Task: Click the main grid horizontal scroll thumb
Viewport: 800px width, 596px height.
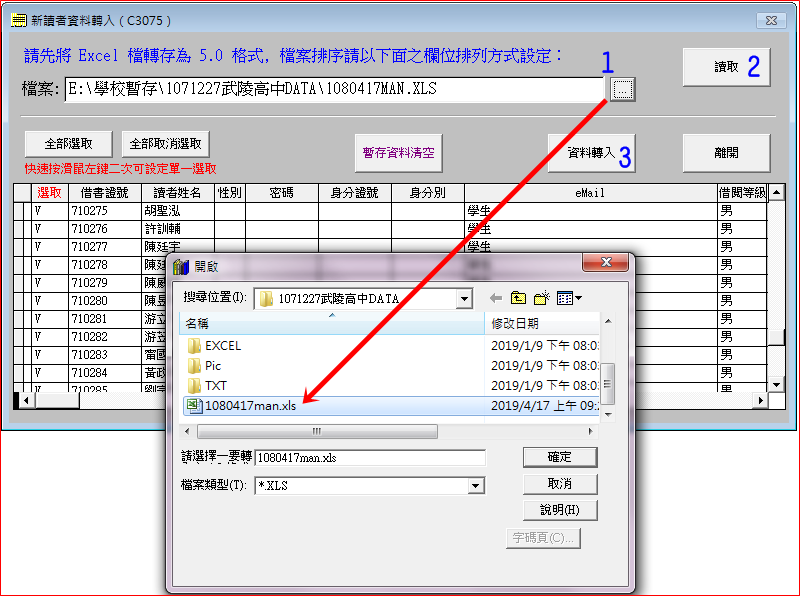Action: pyautogui.click(x=57, y=401)
